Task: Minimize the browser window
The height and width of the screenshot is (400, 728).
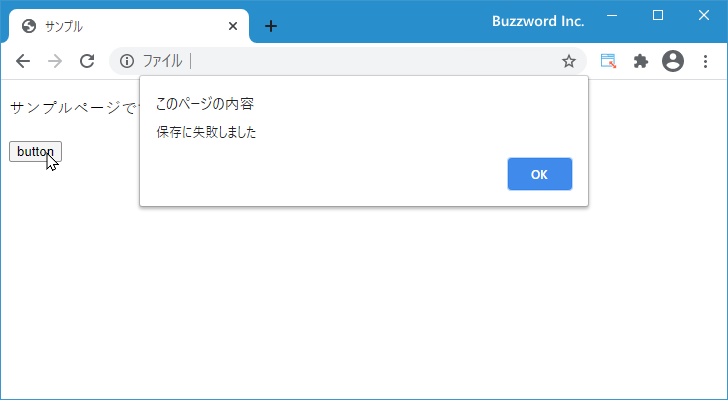Action: coord(612,16)
